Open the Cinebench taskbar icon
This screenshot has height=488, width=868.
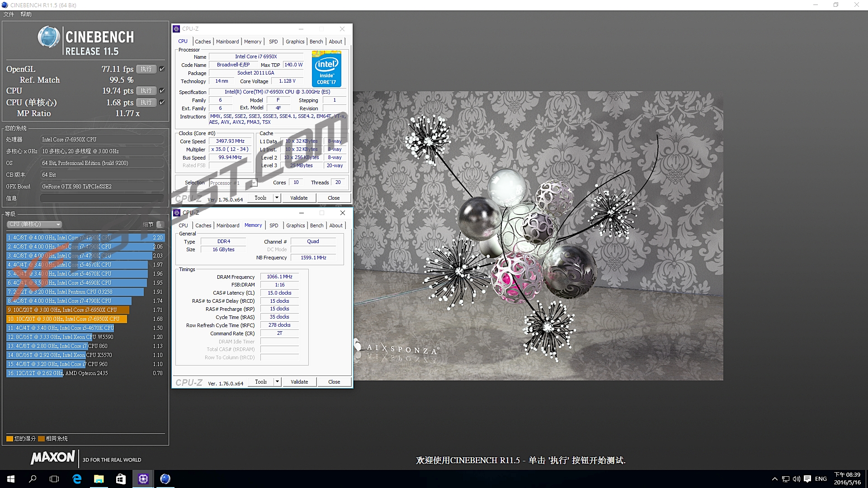(165, 479)
